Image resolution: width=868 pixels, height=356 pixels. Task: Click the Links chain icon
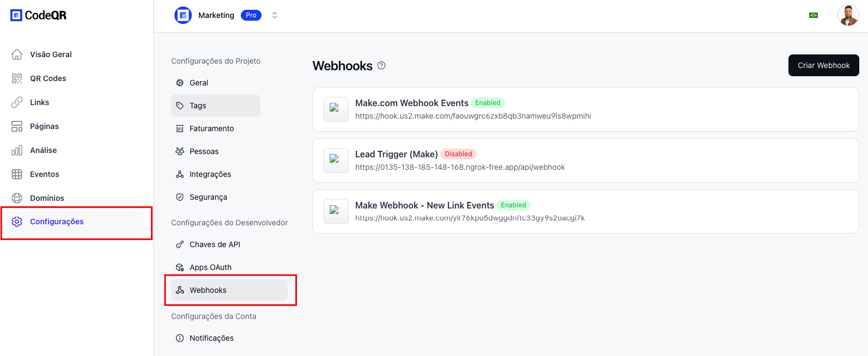coord(17,102)
